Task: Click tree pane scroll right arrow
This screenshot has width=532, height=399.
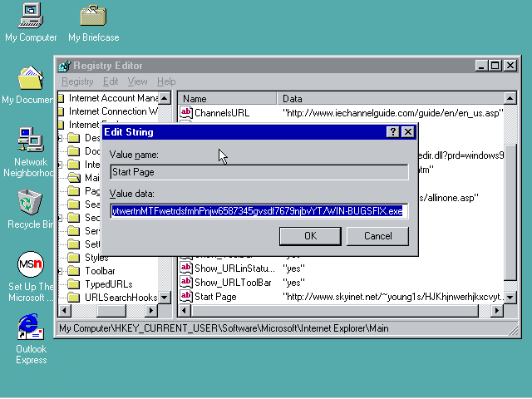Action: 151,310
